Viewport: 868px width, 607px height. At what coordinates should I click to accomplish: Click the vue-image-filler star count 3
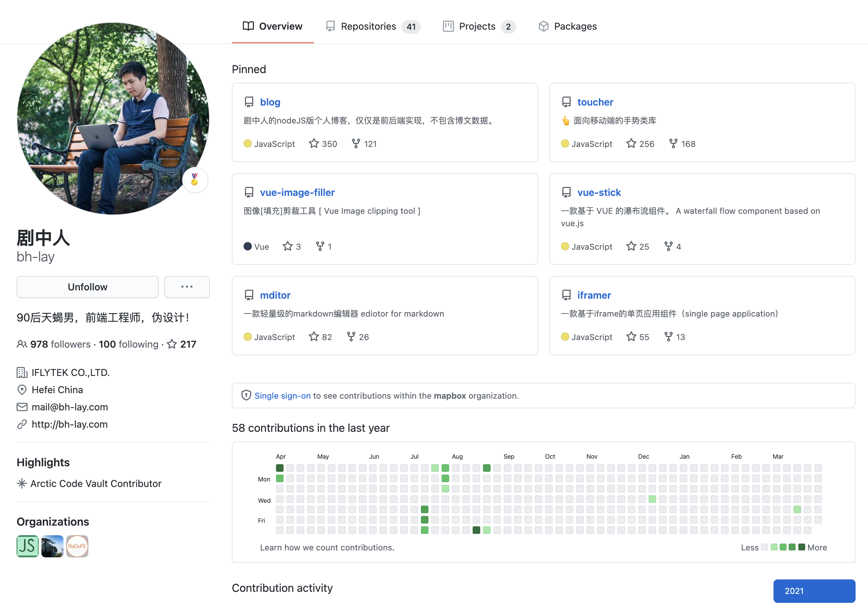292,247
